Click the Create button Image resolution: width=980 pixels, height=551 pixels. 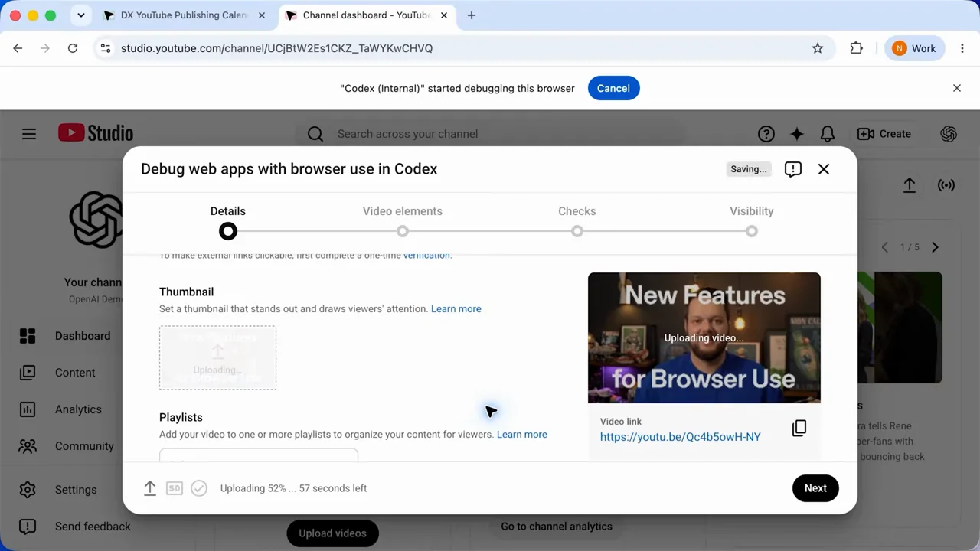coord(884,134)
